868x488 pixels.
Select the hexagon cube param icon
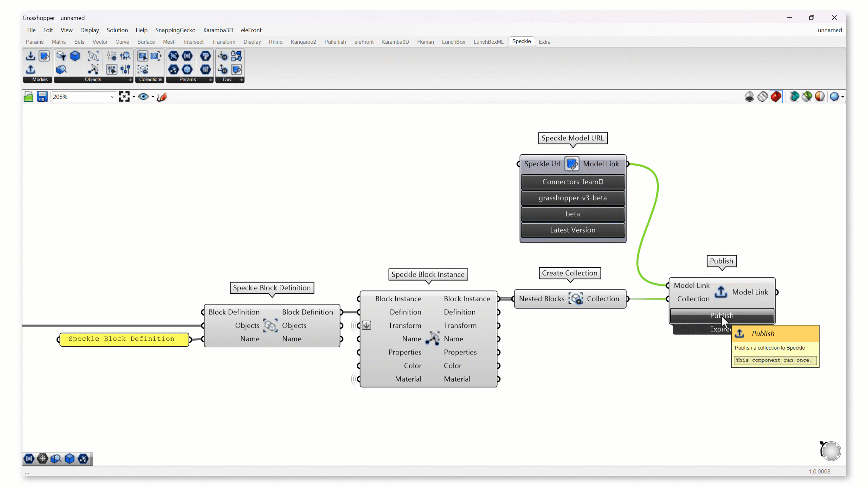pos(187,69)
